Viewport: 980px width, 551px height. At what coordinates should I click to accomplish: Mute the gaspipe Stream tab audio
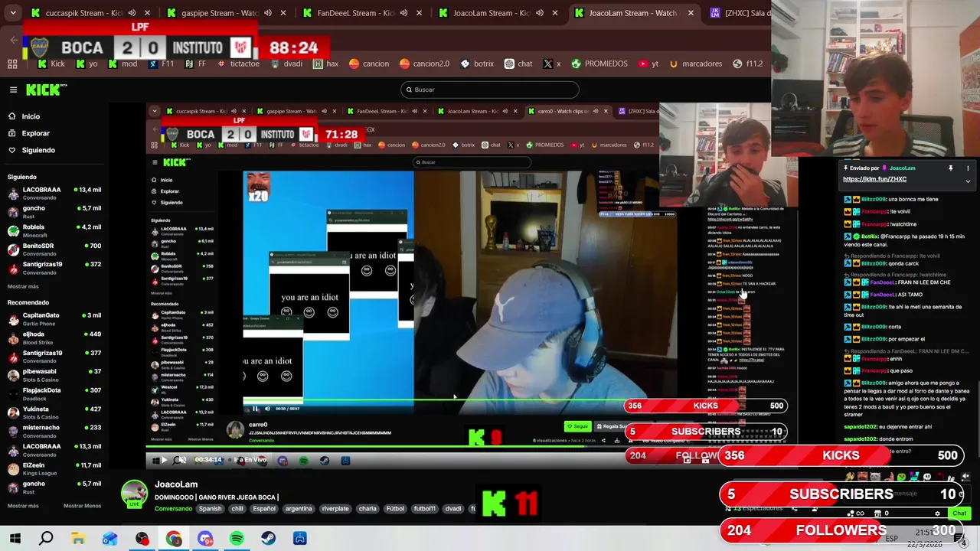[x=268, y=13]
